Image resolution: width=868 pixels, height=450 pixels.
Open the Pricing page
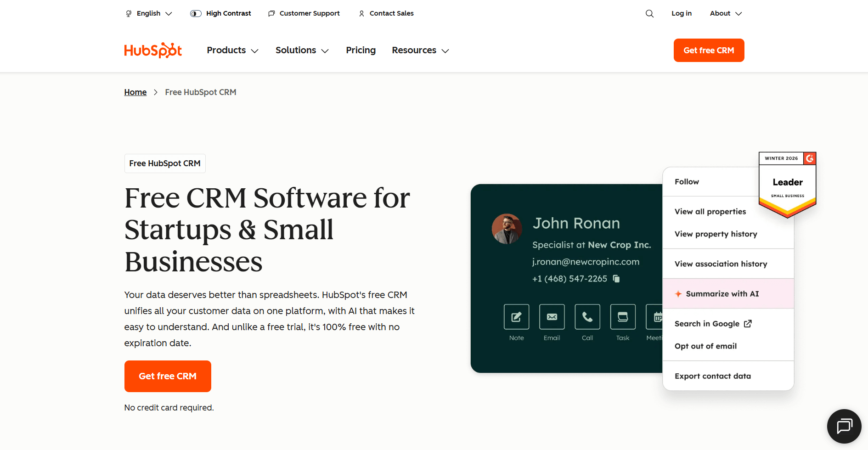[x=361, y=50]
